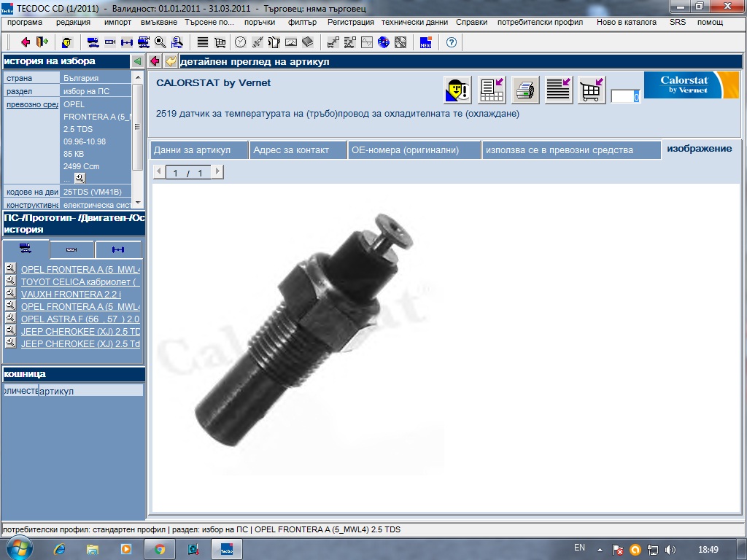
Task: Open the помощ menu
Action: 710,22
